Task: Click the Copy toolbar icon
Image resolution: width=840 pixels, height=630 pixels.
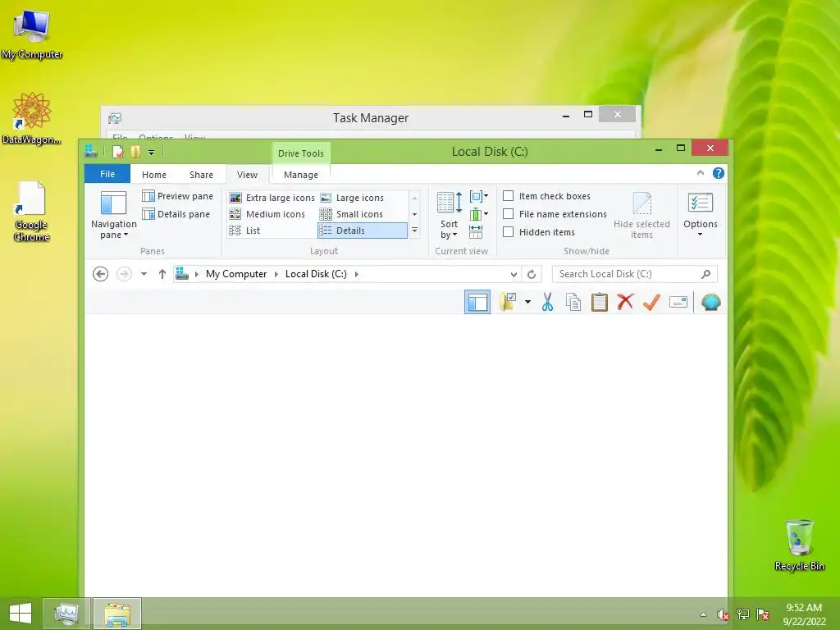Action: [x=573, y=302]
